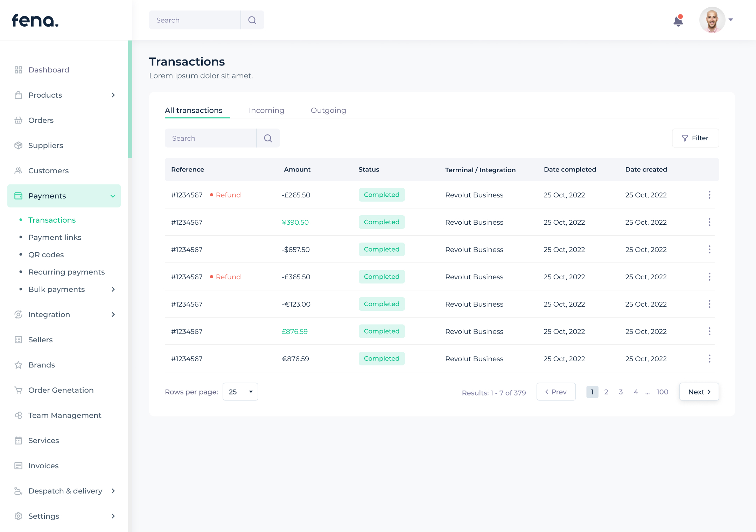Open the rows per page dropdown
Screen dimensions: 756x532
240,392
